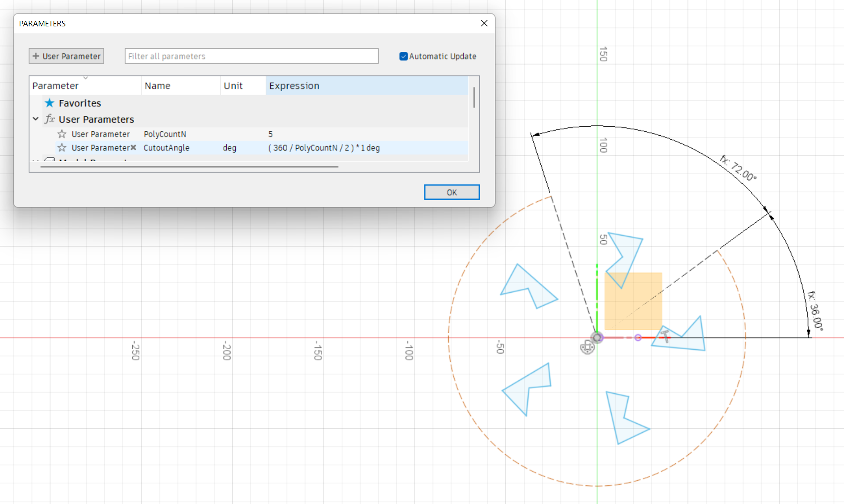Screen dimensions: 844x504
Task: Click the fx User Parameters icon
Action: pyautogui.click(x=49, y=119)
